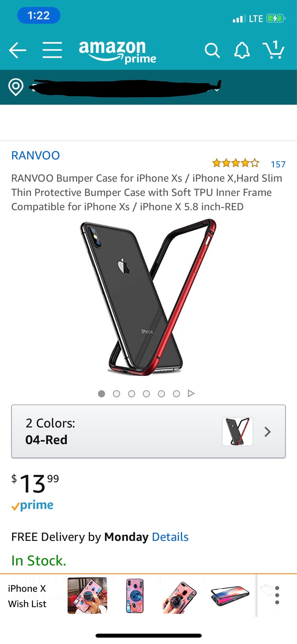This screenshot has width=297, height=644.
Task: Open delivery Details link
Action: tap(170, 537)
